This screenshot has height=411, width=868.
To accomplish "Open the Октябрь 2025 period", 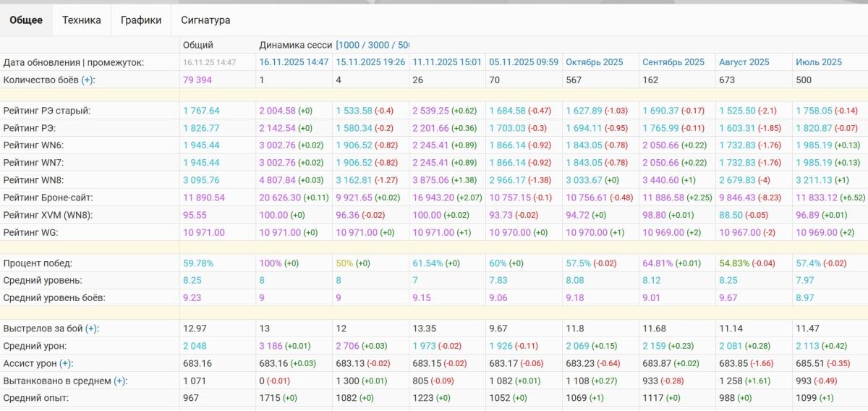I will coord(594,62).
